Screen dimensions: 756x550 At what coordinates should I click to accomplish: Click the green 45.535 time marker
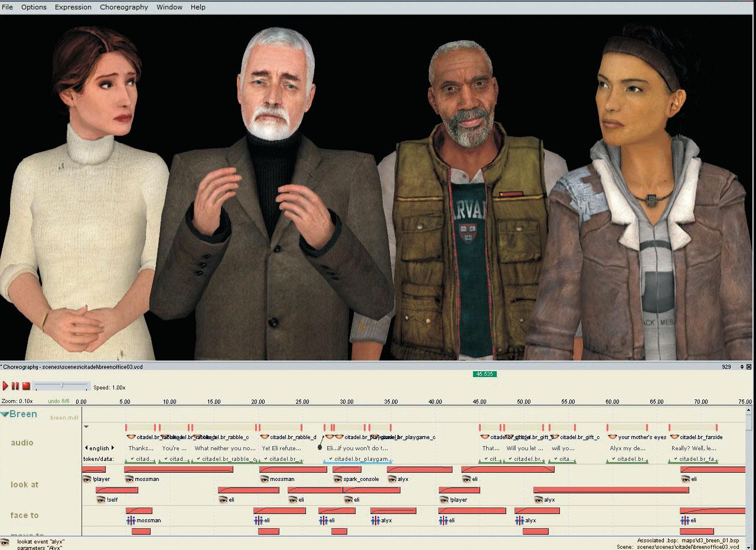(484, 374)
